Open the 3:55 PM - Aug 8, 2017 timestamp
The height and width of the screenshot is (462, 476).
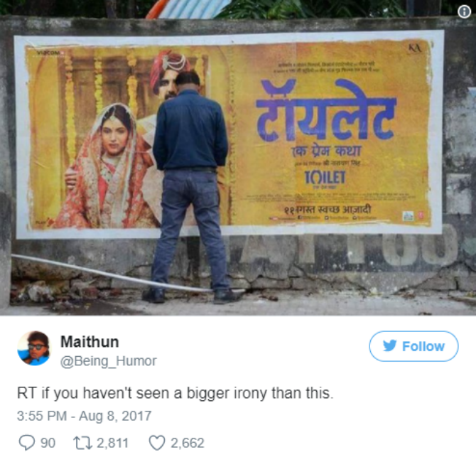coord(84,416)
